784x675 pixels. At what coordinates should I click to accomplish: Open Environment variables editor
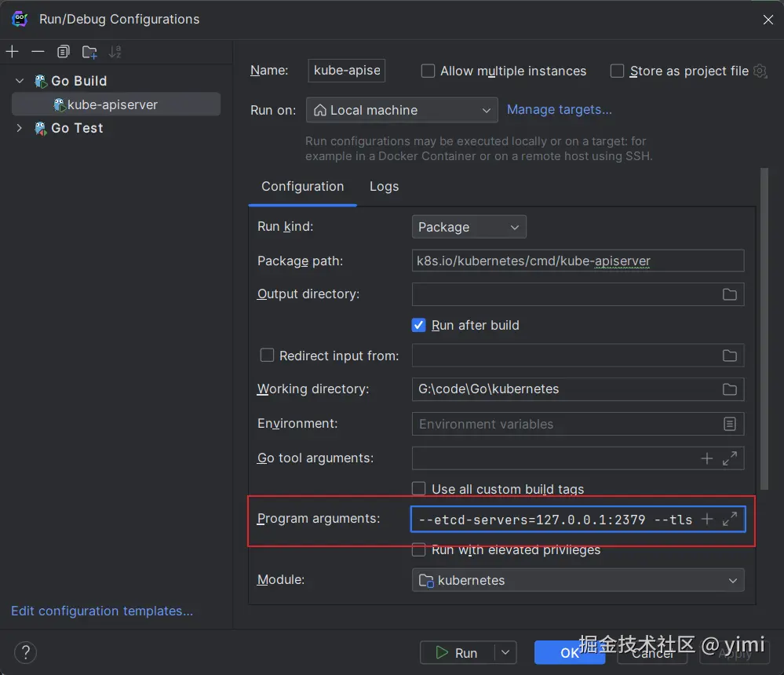pyautogui.click(x=730, y=424)
